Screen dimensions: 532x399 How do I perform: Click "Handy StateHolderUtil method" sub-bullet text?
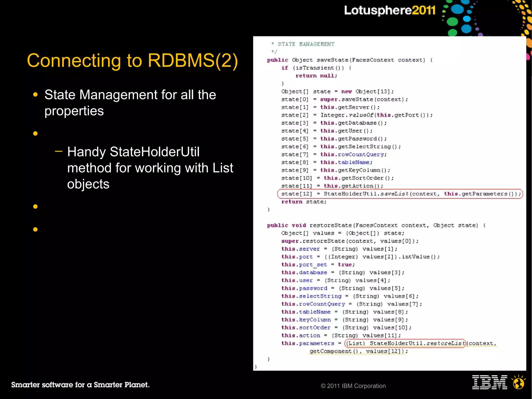tap(150, 168)
